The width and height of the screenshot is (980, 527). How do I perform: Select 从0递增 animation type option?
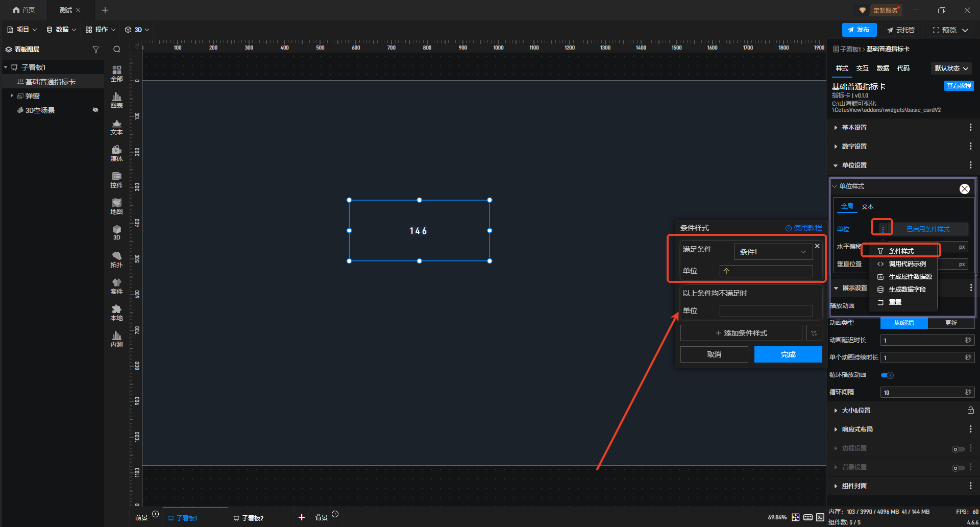tap(903, 323)
